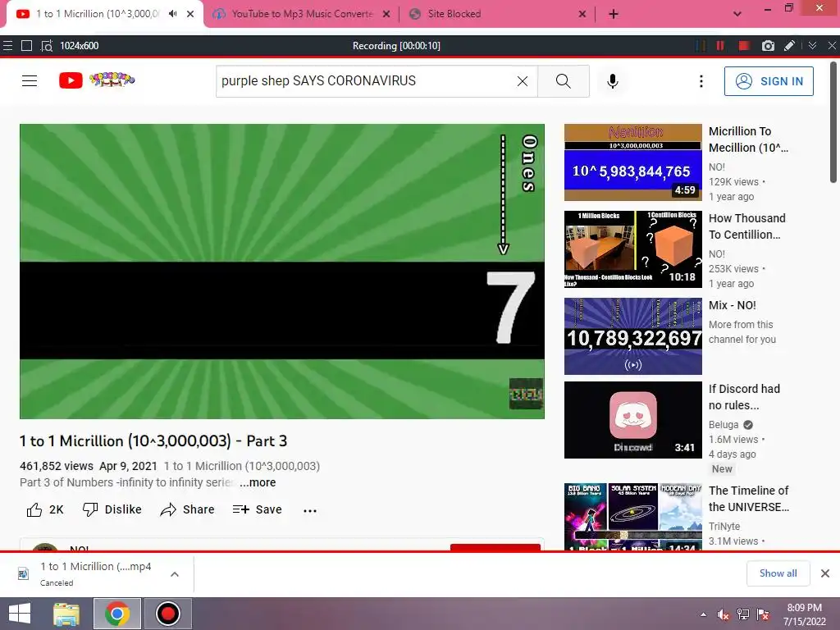Viewport: 840px width, 630px height.
Task: Open File Explorer from taskbar
Action: tap(66, 614)
